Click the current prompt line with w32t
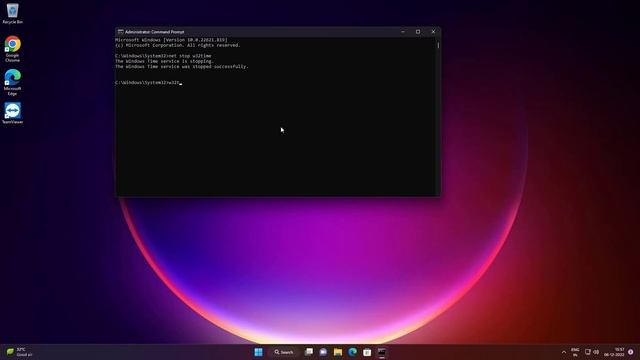The height and width of the screenshot is (360, 640). pyautogui.click(x=148, y=82)
